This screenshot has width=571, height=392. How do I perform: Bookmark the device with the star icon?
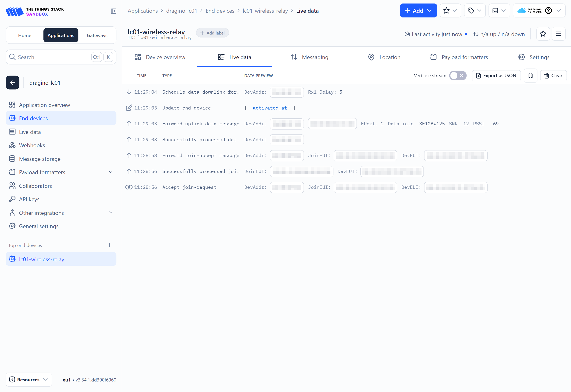tap(543, 34)
